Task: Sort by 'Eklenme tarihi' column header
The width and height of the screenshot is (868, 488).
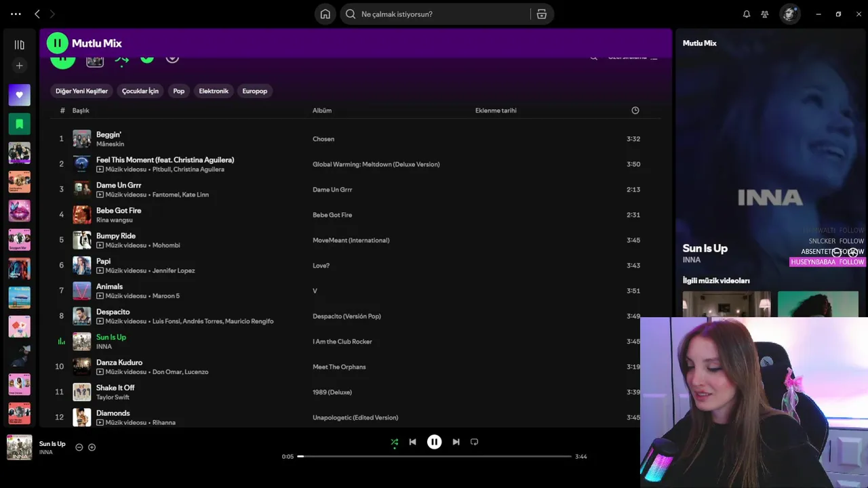Action: click(x=496, y=110)
